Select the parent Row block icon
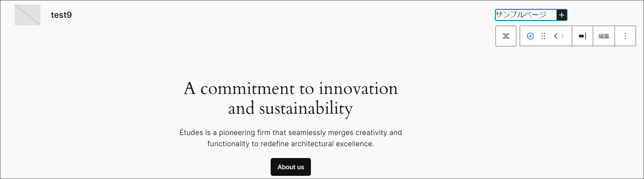The width and height of the screenshot is (644, 179). tap(506, 36)
